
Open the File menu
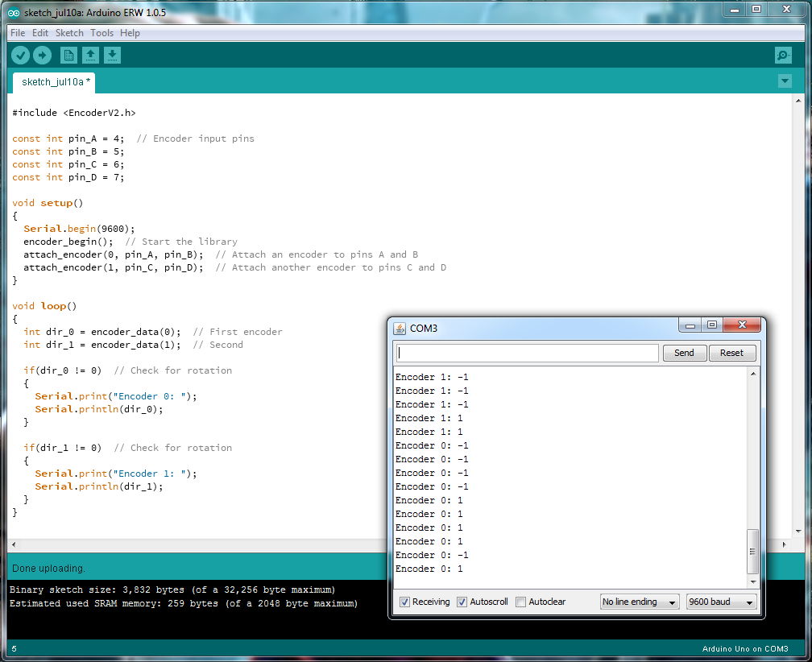tap(18, 32)
